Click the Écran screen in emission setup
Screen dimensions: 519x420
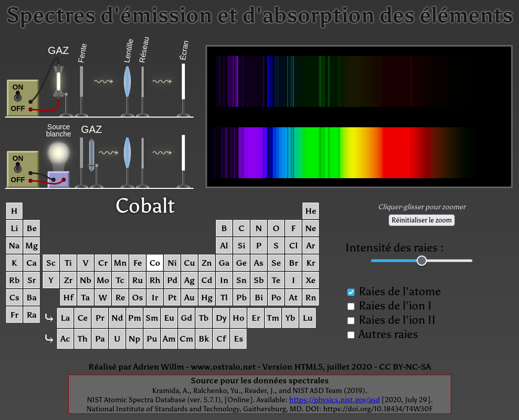183,81
